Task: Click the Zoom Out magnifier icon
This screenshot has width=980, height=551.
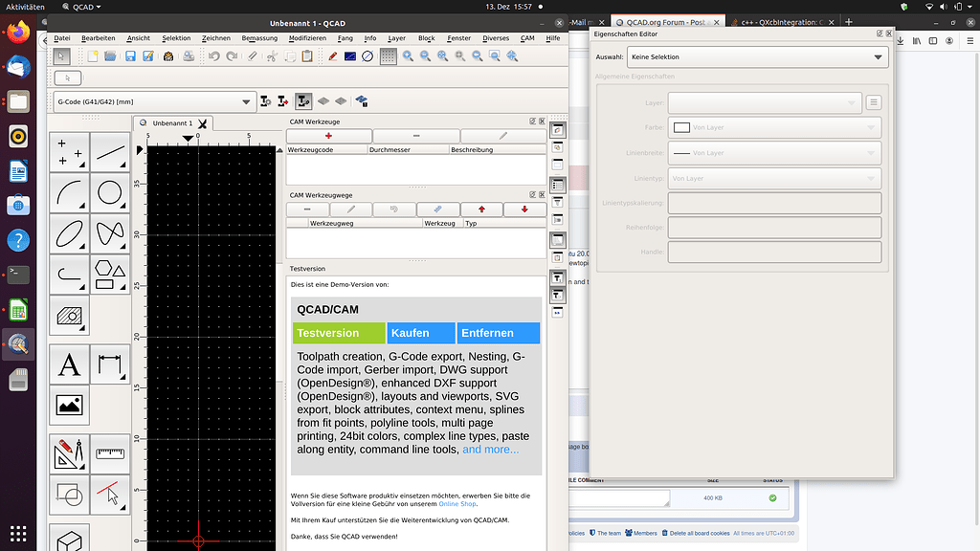Action: (425, 56)
